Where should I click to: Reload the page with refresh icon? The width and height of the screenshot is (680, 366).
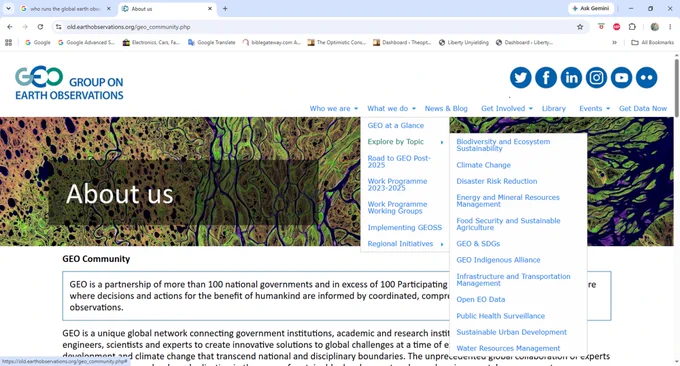(40, 27)
